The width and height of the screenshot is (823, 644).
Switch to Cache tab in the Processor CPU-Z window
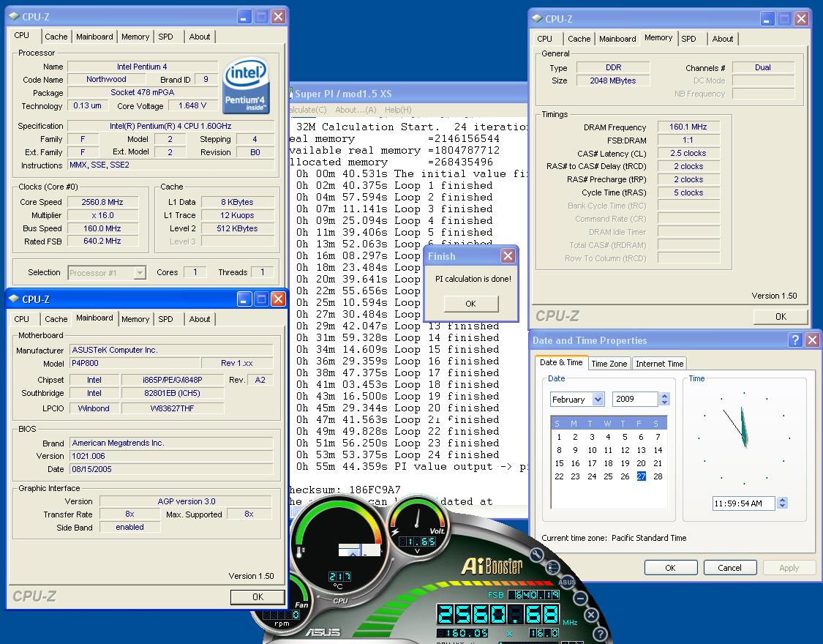[x=56, y=37]
